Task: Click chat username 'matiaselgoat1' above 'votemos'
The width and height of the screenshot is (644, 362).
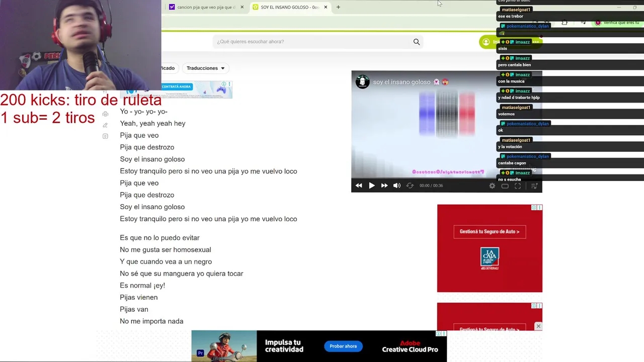Action: point(516,108)
